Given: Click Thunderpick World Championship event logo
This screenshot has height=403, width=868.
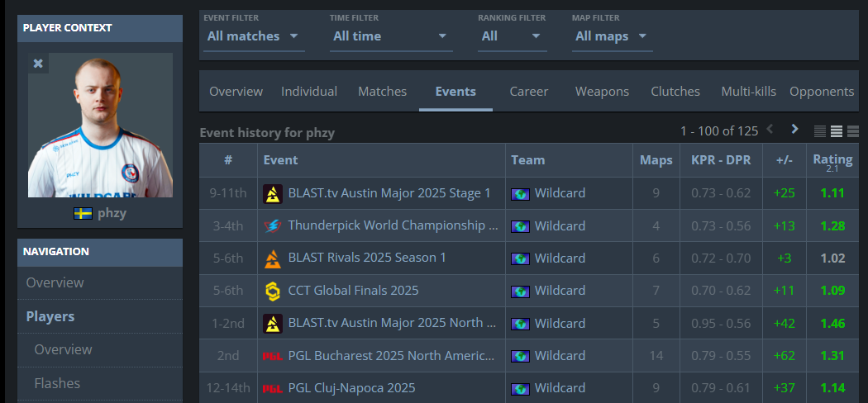Looking at the screenshot, I should [272, 225].
